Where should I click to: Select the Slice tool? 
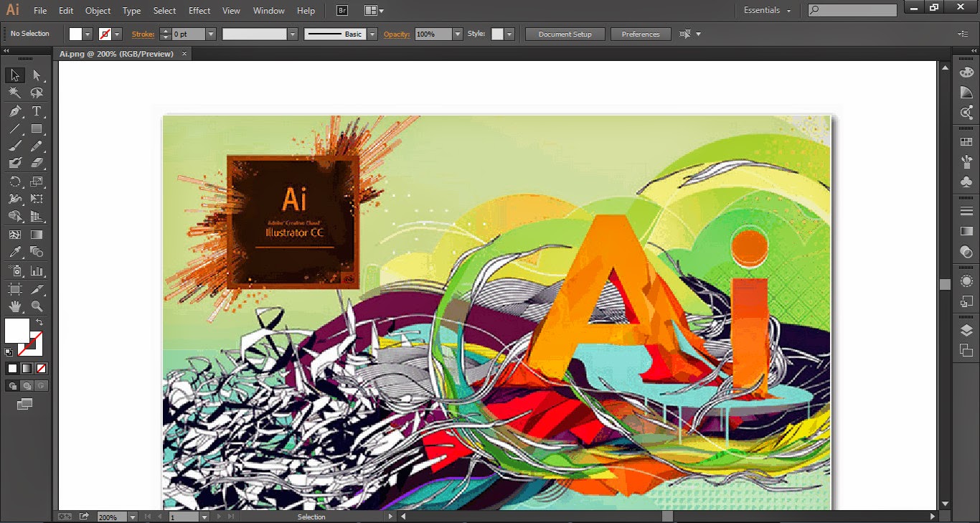(x=37, y=289)
